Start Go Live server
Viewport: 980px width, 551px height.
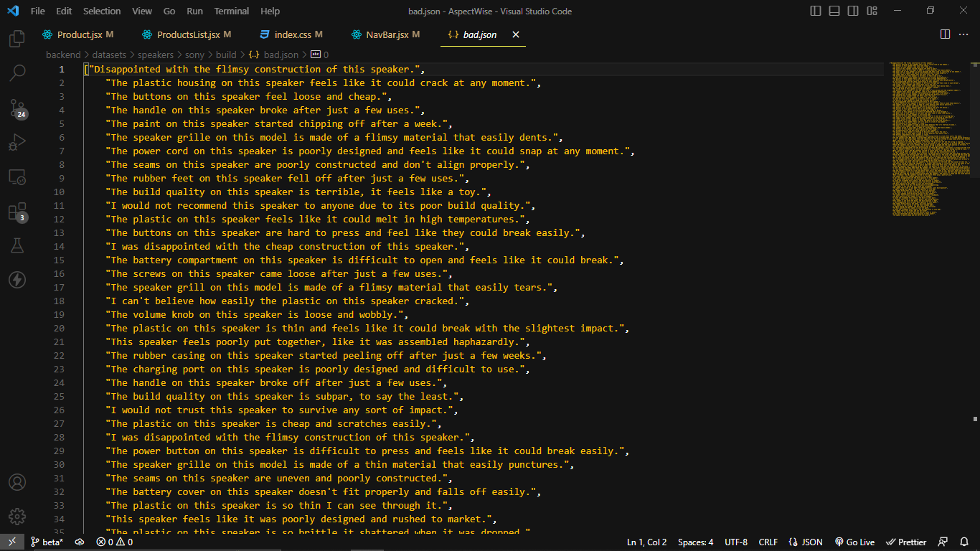[854, 542]
